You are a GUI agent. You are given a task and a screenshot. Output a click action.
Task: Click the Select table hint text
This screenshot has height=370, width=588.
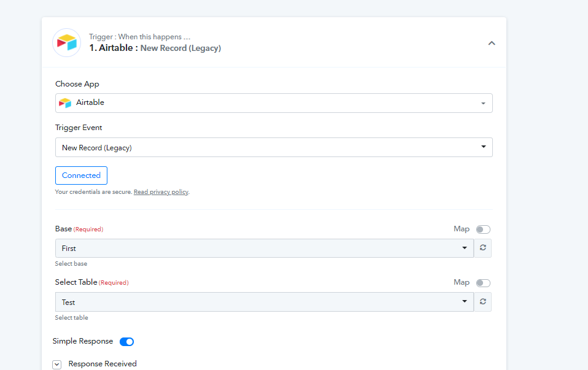[71, 317]
